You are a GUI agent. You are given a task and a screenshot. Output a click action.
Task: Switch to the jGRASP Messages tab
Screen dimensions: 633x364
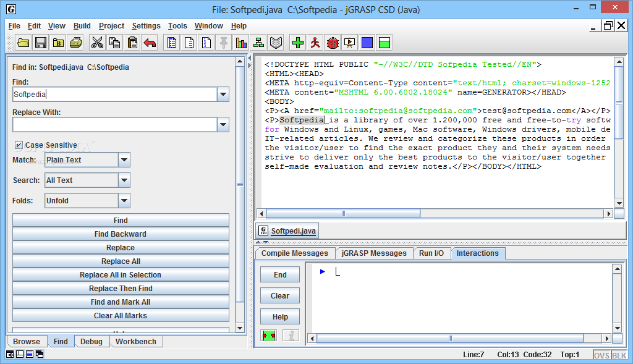pyautogui.click(x=374, y=253)
